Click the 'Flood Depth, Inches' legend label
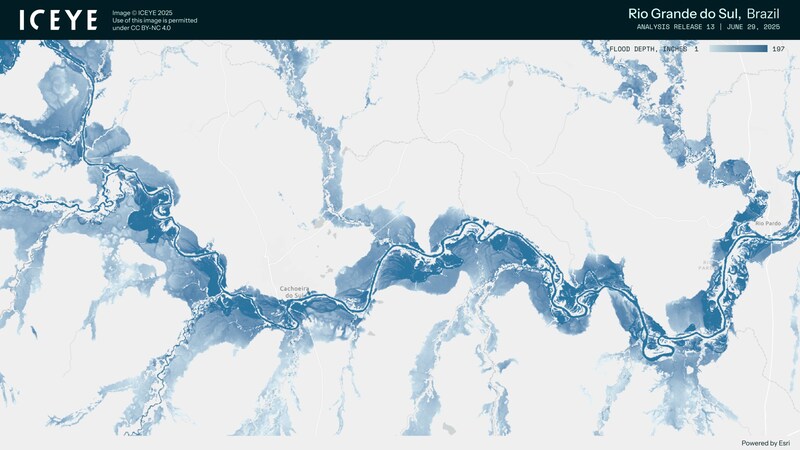800x450 pixels. 649,48
